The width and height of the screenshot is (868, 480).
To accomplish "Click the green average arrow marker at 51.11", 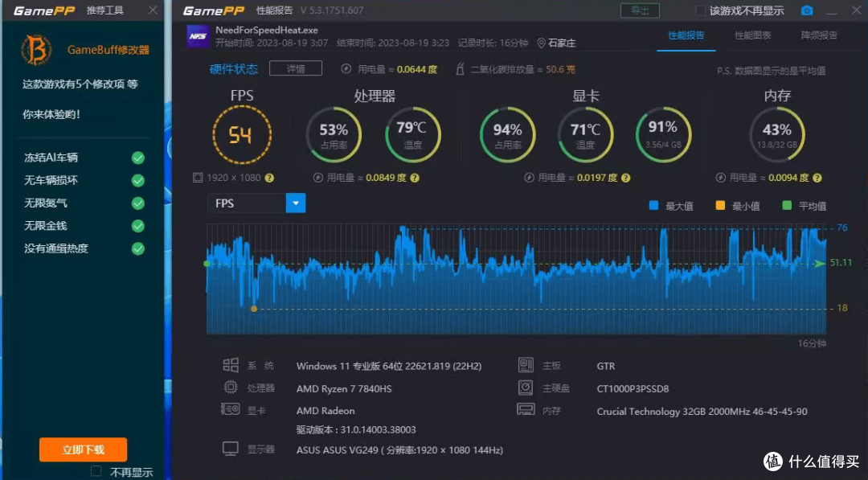I will coord(819,264).
